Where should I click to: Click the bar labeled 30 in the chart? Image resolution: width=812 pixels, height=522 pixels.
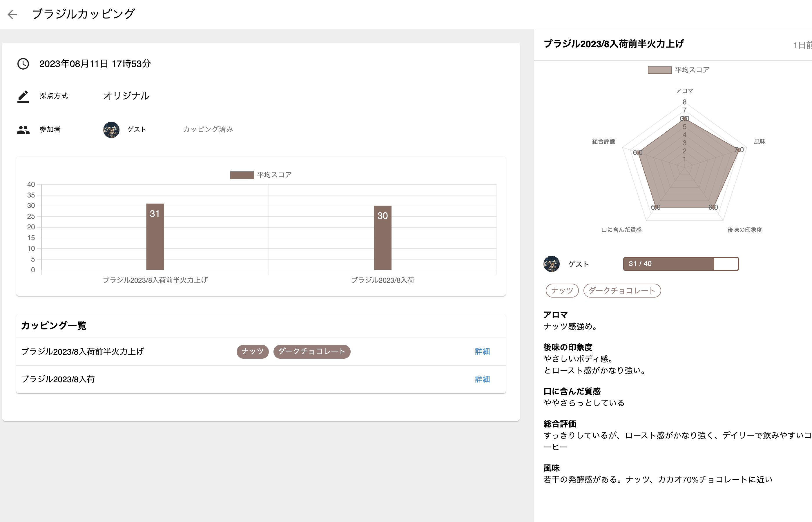click(382, 238)
